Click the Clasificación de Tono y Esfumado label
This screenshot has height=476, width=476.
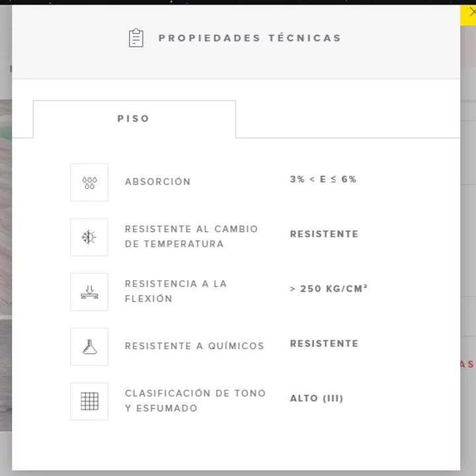click(195, 401)
